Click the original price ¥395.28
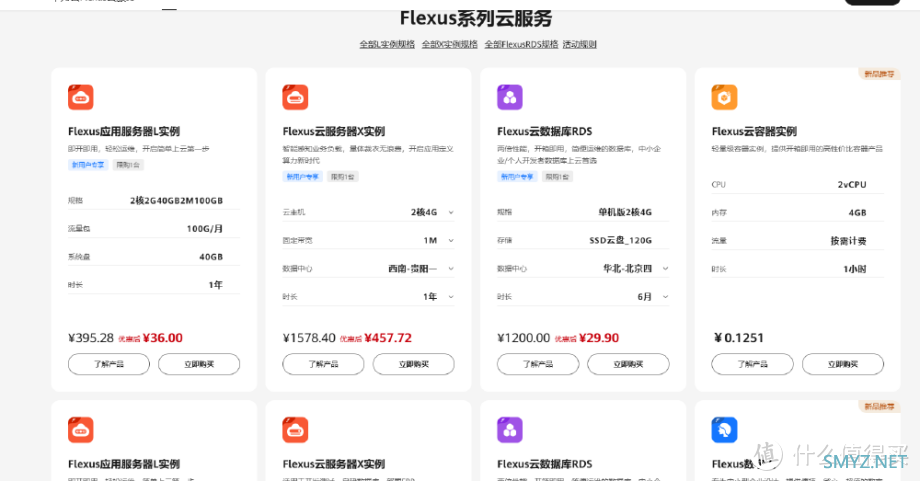 click(91, 338)
